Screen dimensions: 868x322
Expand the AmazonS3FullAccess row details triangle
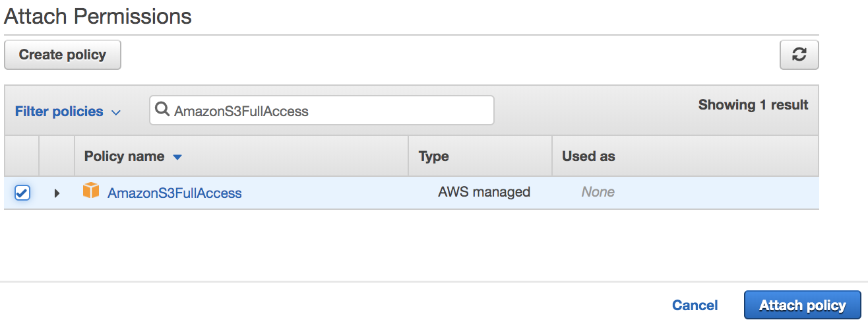57,193
